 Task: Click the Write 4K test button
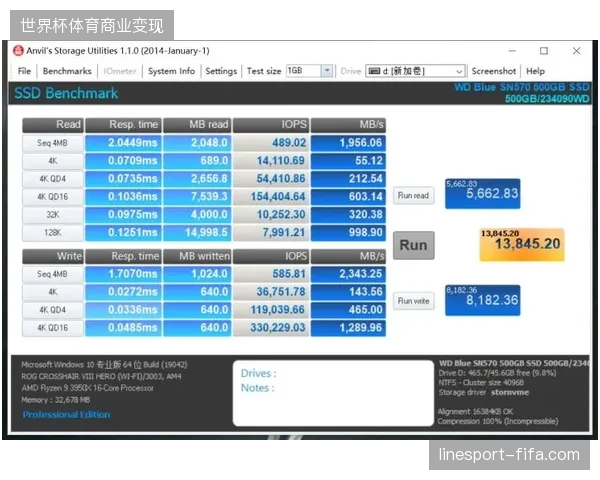pos(52,292)
